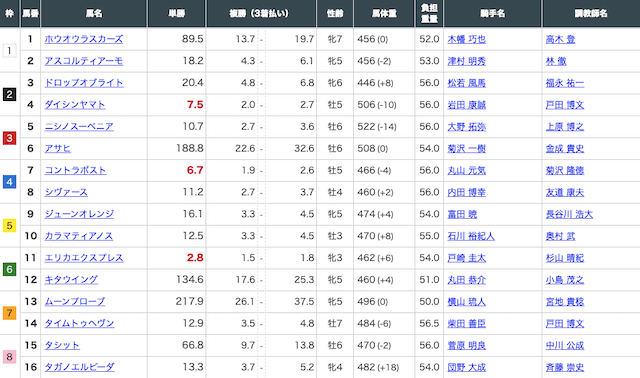View jockey 松若 風馬
The height and width of the screenshot is (378, 640).
(x=467, y=83)
